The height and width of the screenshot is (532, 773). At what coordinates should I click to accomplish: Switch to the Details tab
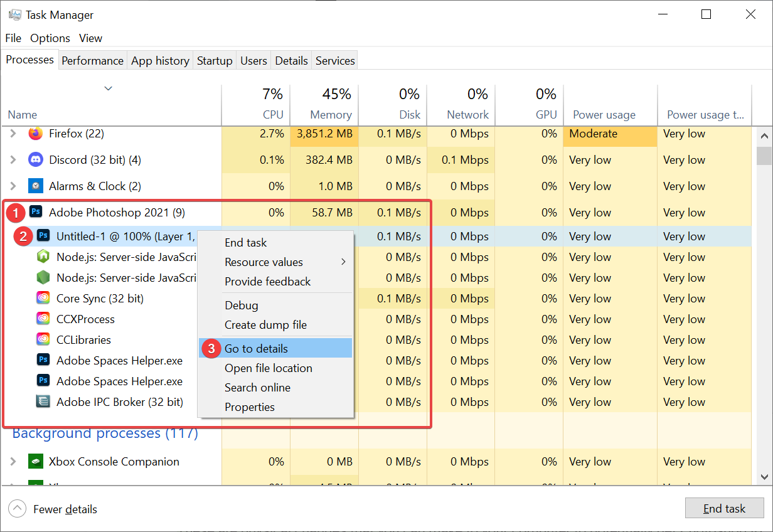[x=291, y=61]
